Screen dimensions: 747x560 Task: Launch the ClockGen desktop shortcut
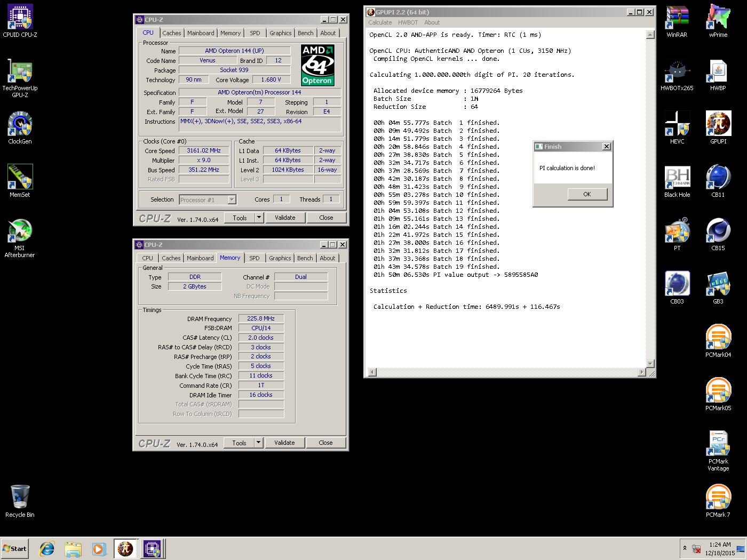click(20, 128)
